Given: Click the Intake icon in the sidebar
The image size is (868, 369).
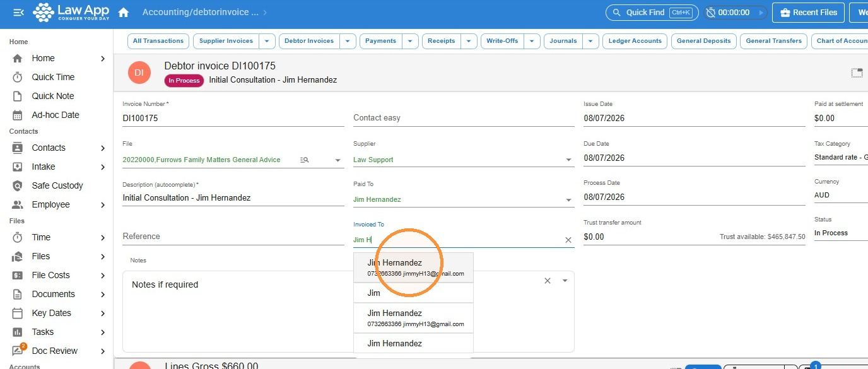Looking at the screenshot, I should tap(18, 167).
